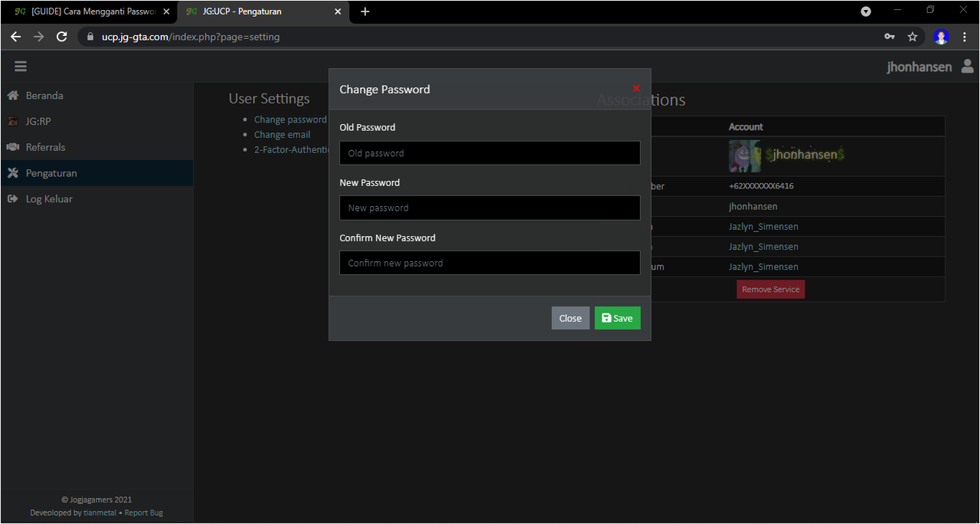Switch to the GUIDE Cara Mengganti Password tab
Image resolution: width=980 pixels, height=524 pixels.
point(89,11)
